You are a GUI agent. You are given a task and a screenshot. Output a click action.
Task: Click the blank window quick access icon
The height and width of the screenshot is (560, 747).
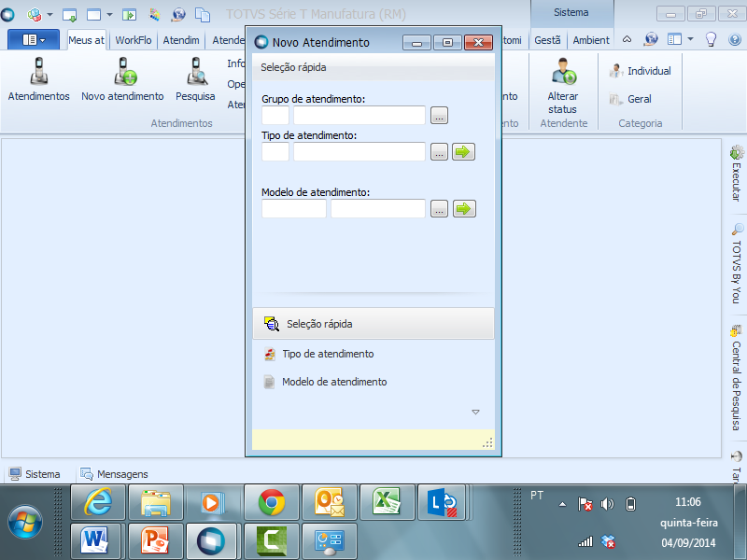[94, 15]
